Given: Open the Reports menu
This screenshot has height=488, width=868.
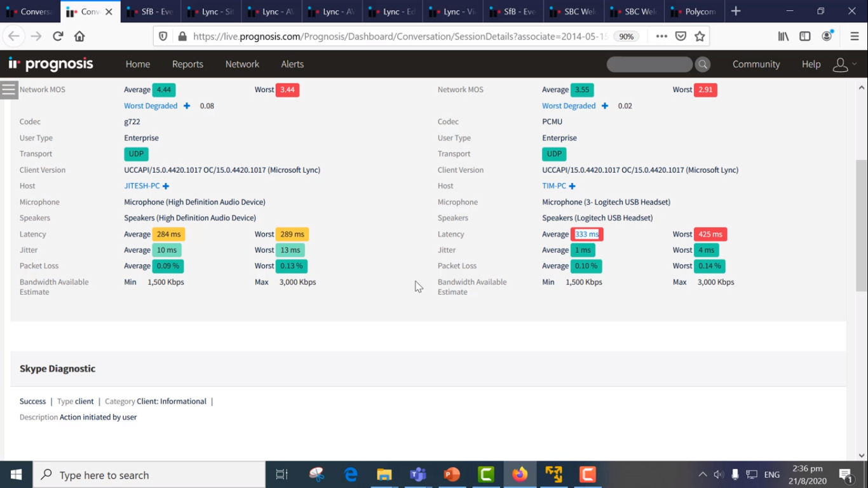Looking at the screenshot, I should [x=187, y=64].
